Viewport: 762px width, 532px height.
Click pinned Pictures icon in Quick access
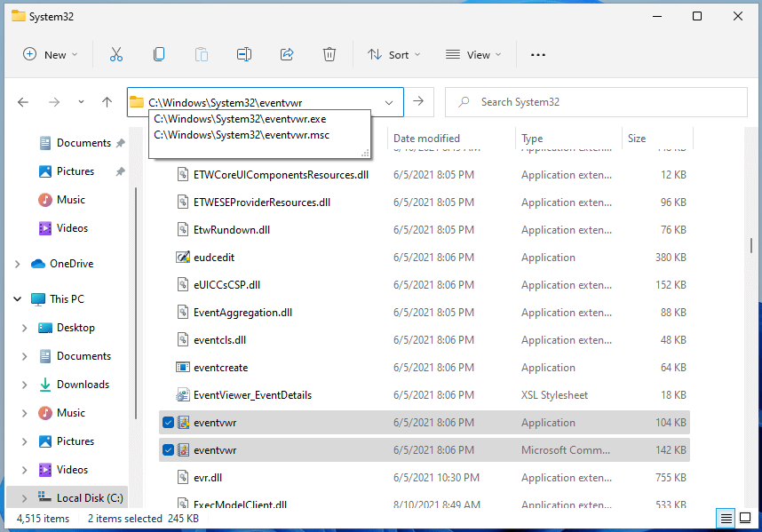click(45, 171)
